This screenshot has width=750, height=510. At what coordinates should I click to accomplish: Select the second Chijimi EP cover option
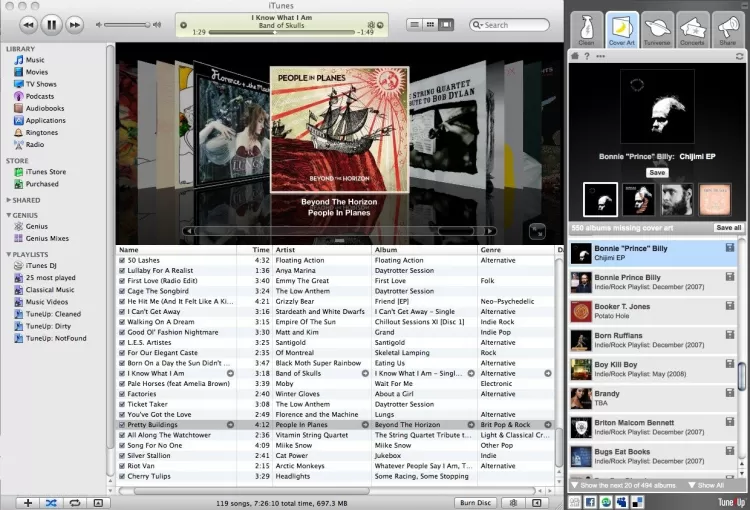coord(638,200)
